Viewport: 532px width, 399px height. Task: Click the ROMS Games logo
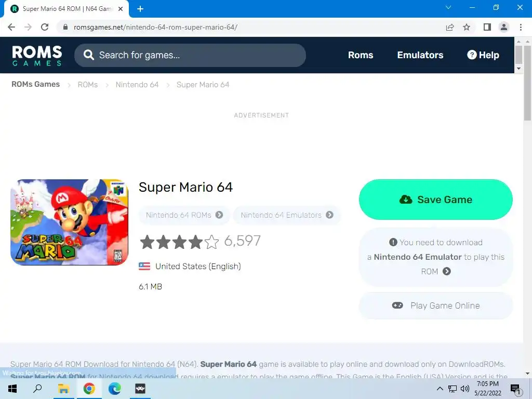(x=37, y=55)
